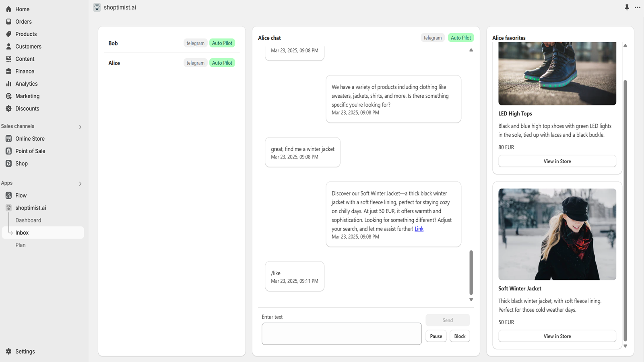Click the Settings gear icon

point(9,352)
